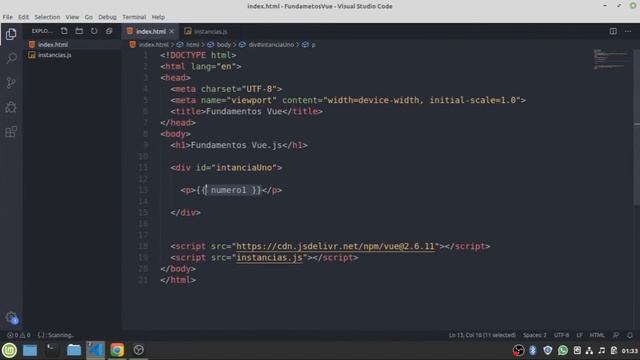The image size is (640, 360).
Task: Click the sound music note tray icon
Action: click(602, 350)
